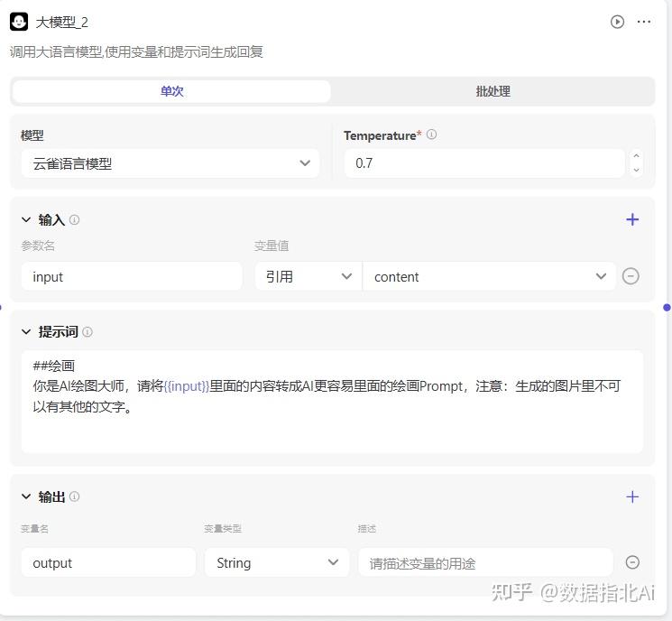Click the Temperature 0.7 input field
Viewport: 672px width, 621px height.
[x=484, y=163]
